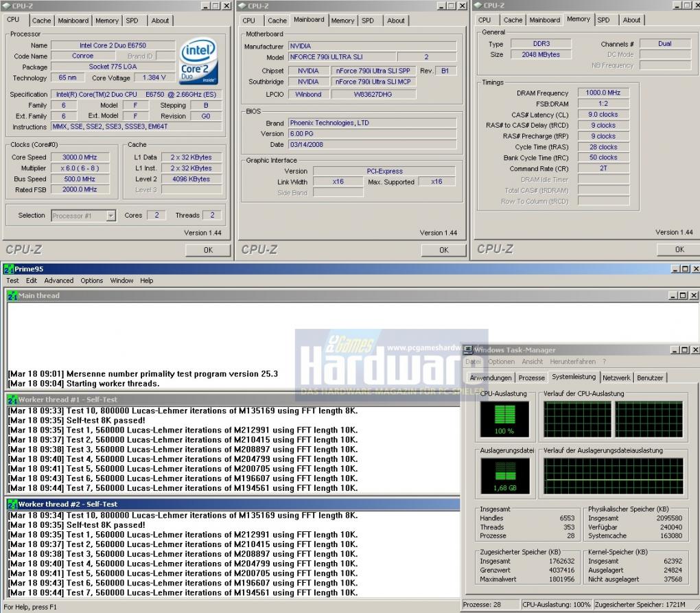The width and height of the screenshot is (700, 613).
Task: Minimize the Prime95 main window
Action: (x=675, y=269)
